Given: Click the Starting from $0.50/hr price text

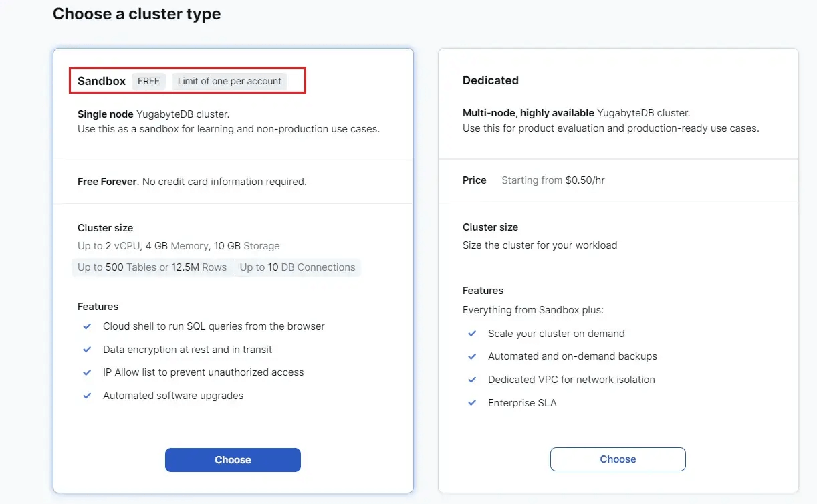Looking at the screenshot, I should [553, 180].
